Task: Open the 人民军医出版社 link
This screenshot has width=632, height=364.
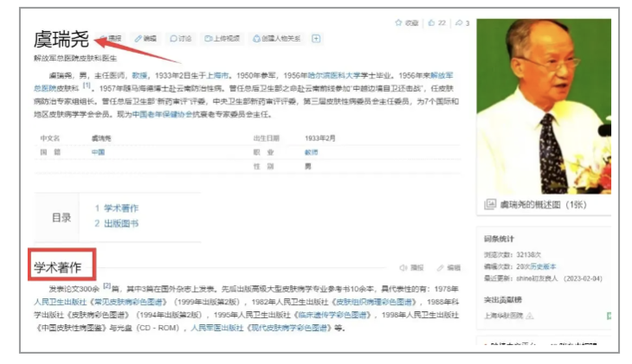Action: pyautogui.click(x=217, y=329)
